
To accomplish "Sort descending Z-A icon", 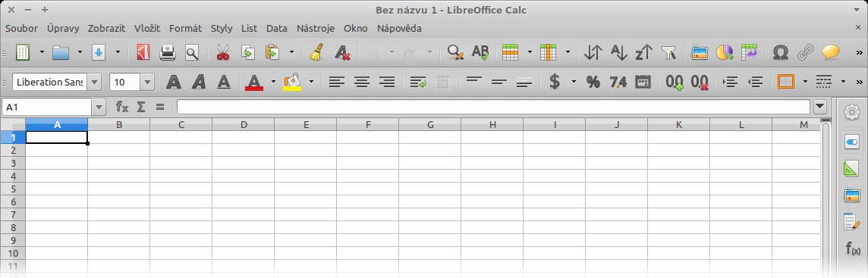I will [x=644, y=52].
